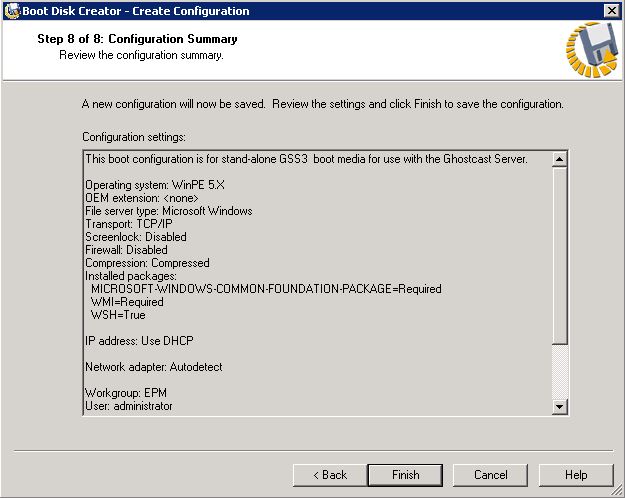Click the scrollbar track below the thumb

[x=560, y=372]
